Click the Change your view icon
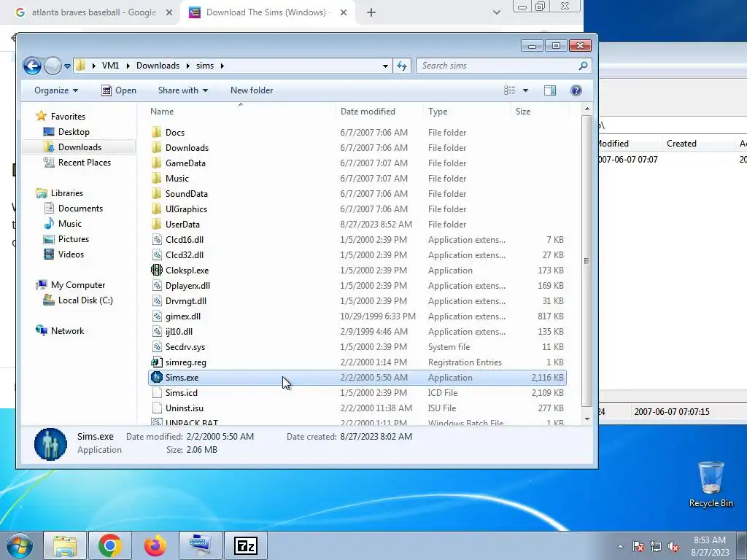Image resolution: width=747 pixels, height=560 pixels. tap(509, 90)
